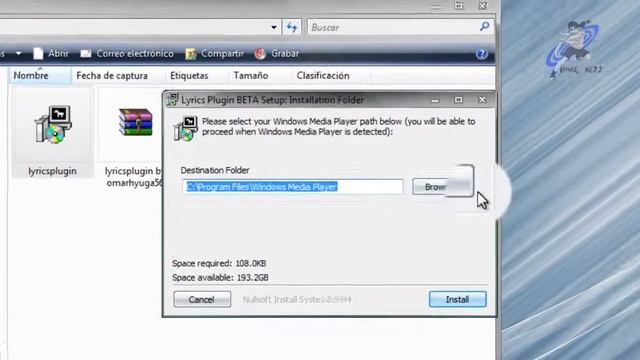This screenshot has width=640, height=360.
Task: Expand the address bar dropdown arrow
Action: click(x=274, y=27)
